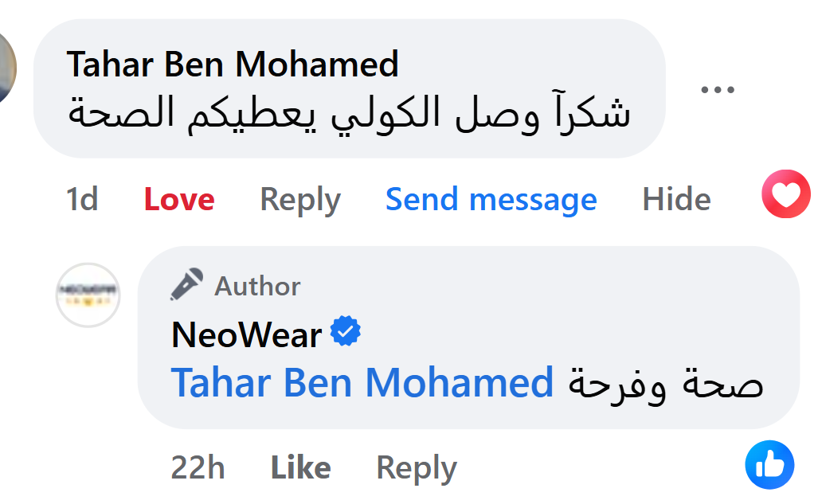This screenshot has width=818, height=504.
Task: Click the microphone Author icon
Action: (187, 285)
